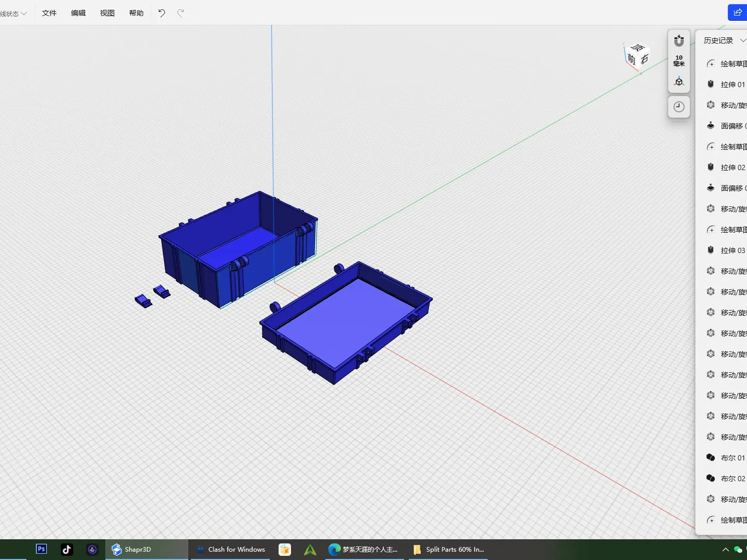Click the undo arrow icon
The height and width of the screenshot is (560, 747).
tap(162, 13)
